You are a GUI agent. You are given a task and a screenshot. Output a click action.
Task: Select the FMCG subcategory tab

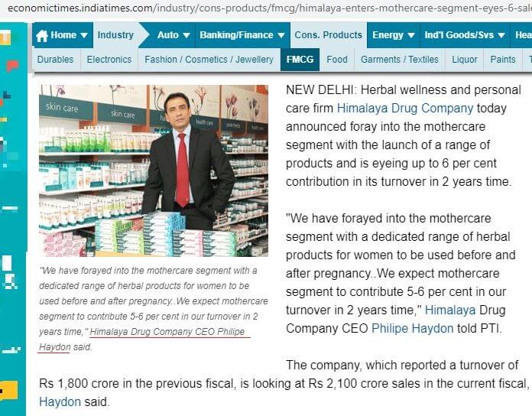pos(300,60)
